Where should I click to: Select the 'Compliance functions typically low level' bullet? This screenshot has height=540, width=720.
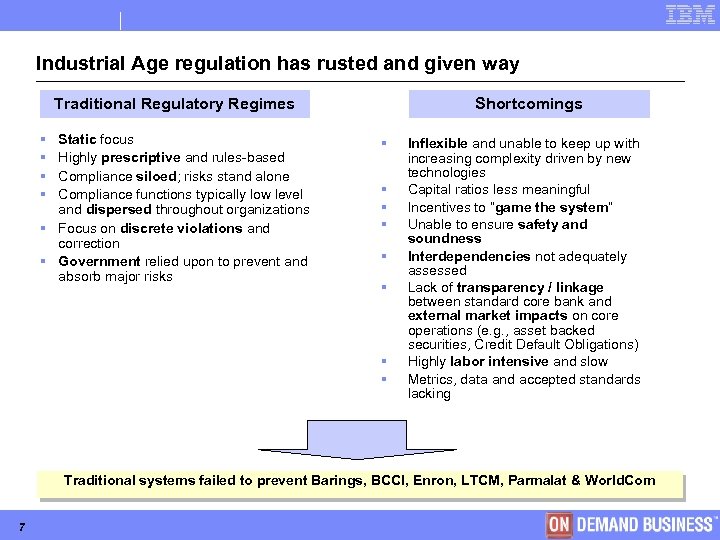(x=184, y=202)
